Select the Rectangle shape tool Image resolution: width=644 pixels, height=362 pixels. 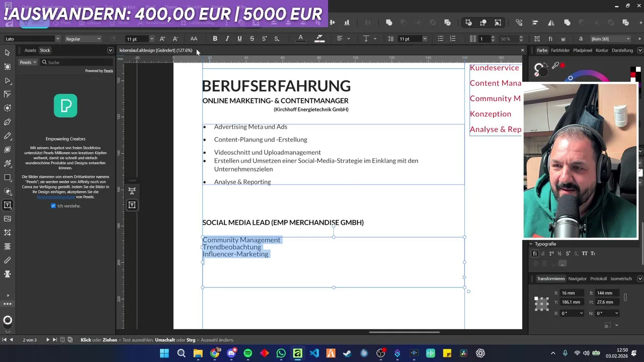8,177
